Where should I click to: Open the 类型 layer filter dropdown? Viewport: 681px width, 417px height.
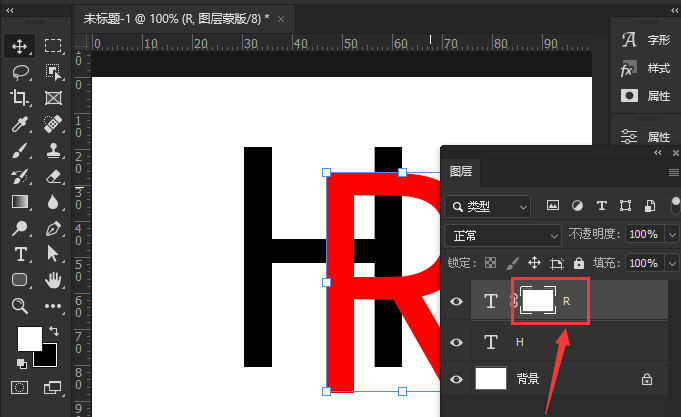pyautogui.click(x=488, y=207)
